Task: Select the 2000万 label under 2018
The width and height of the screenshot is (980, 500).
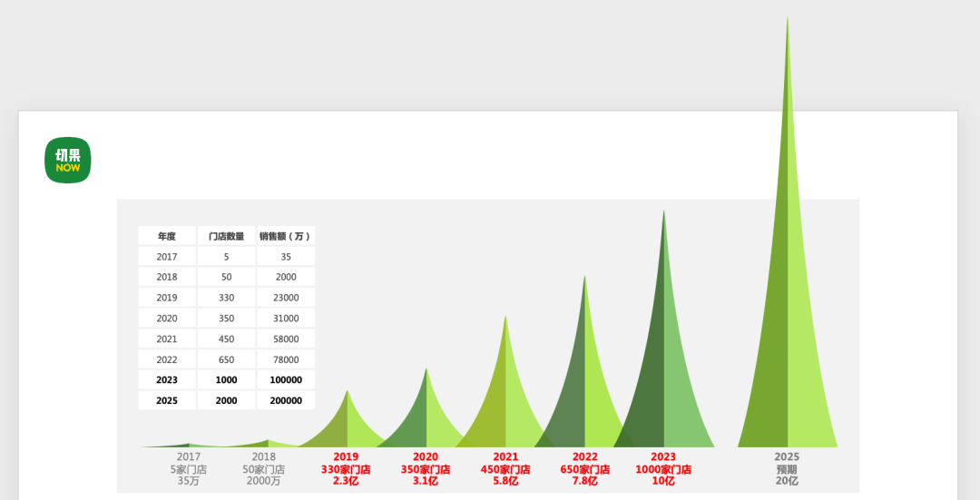Action: point(264,481)
